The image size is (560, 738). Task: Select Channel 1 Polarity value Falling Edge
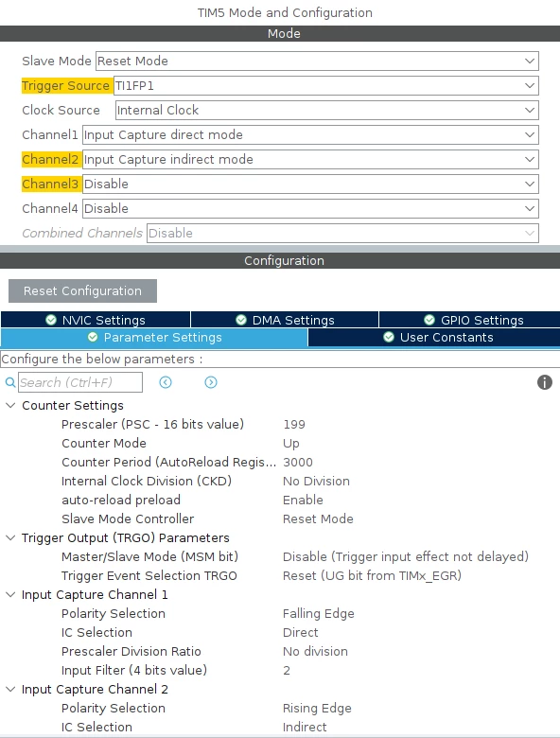coord(319,614)
